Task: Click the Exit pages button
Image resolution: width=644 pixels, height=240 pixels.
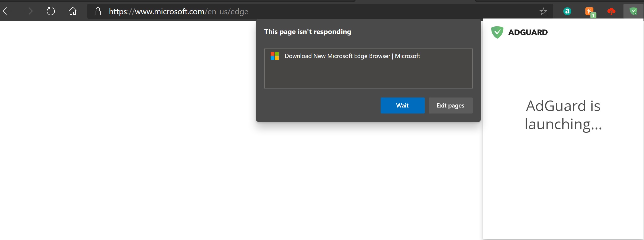Action: tap(450, 105)
